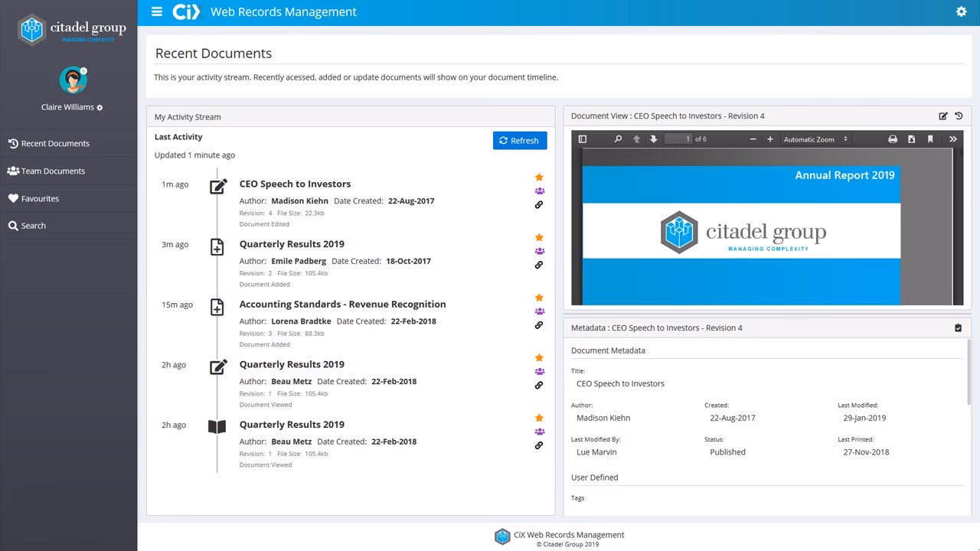Image resolution: width=980 pixels, height=551 pixels.
Task: Copy link for CEO Speech to Investors
Action: tap(539, 205)
